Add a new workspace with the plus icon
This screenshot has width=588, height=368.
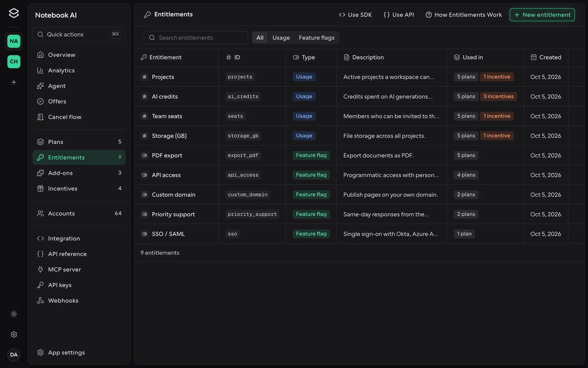click(x=14, y=82)
